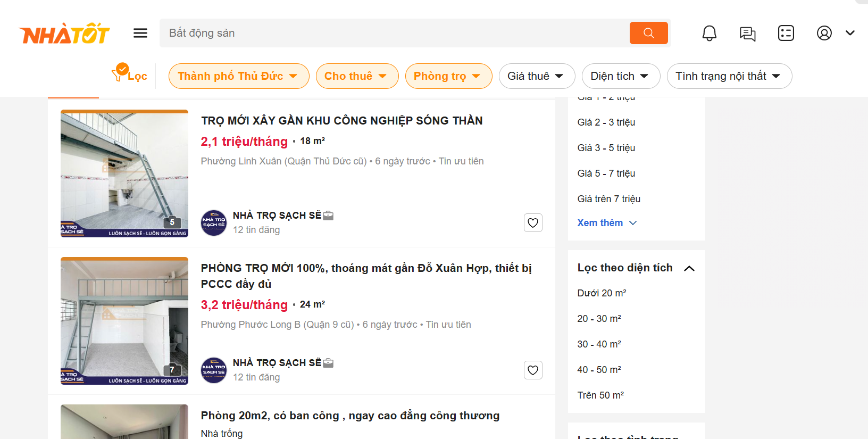Filter by Giá 2 - 3 triệu
The image size is (868, 439).
point(606,122)
